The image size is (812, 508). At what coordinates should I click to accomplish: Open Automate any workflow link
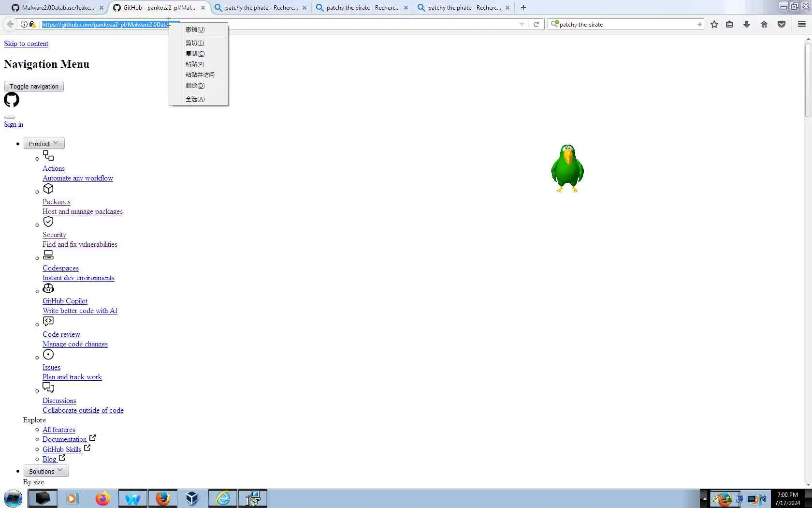coord(78,178)
